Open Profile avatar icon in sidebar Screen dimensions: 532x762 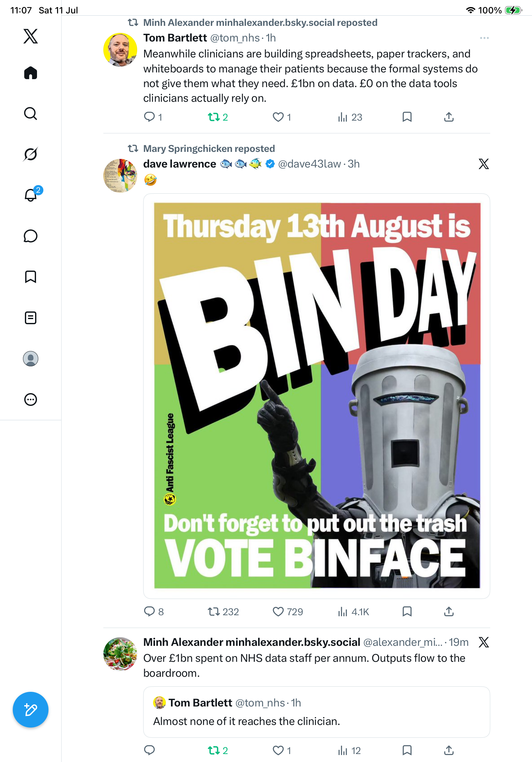tap(31, 358)
